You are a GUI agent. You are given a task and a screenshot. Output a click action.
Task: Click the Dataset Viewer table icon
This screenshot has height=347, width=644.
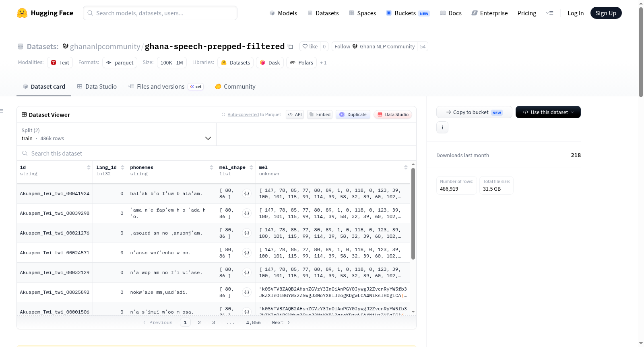tap(24, 114)
